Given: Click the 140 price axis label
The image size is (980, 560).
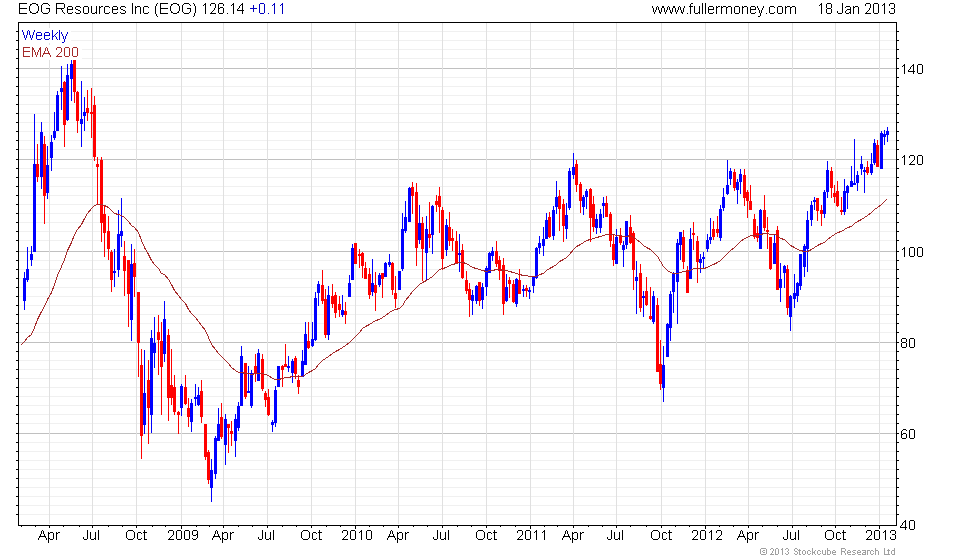Looking at the screenshot, I should coord(912,69).
